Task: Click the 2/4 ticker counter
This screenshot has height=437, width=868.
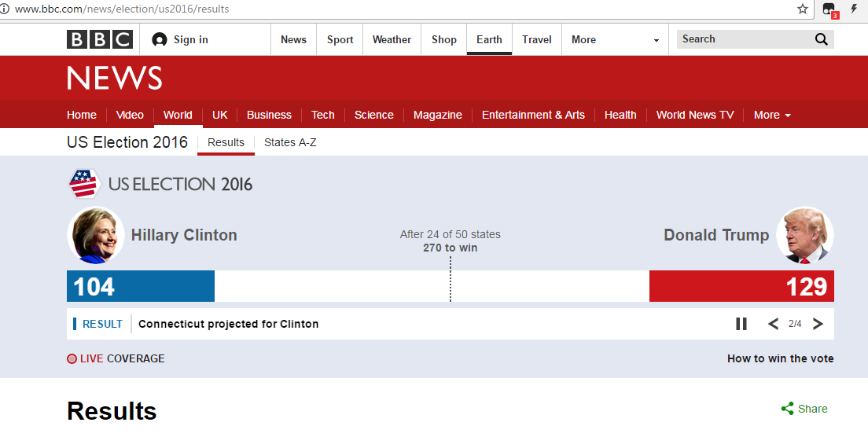Action: pos(795,324)
